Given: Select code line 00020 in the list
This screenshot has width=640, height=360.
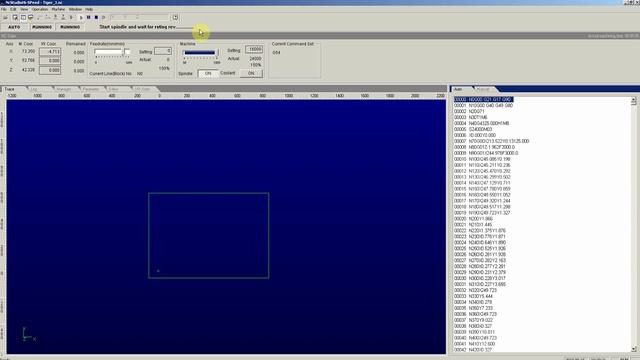Looking at the screenshot, I should [473, 218].
